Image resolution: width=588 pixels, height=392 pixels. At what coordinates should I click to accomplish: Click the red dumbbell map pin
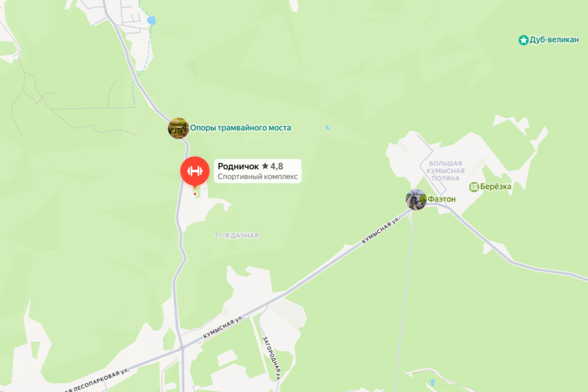(x=194, y=172)
